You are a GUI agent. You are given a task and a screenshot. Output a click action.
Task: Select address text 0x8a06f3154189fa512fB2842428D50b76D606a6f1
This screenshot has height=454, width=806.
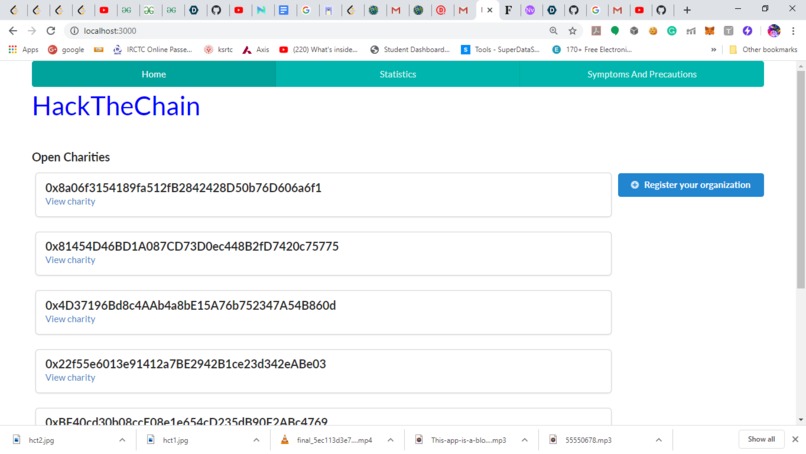183,188
